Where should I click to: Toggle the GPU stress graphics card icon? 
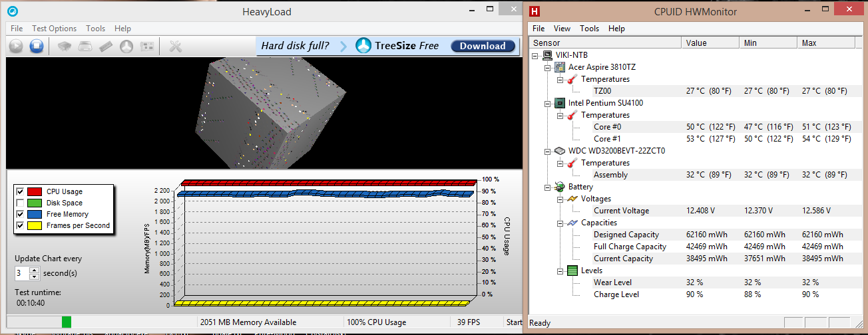coord(148,46)
